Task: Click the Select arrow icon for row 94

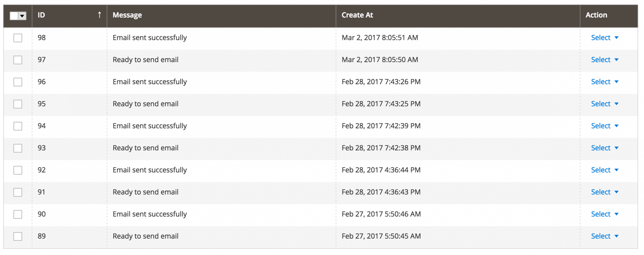Action: pos(616,126)
